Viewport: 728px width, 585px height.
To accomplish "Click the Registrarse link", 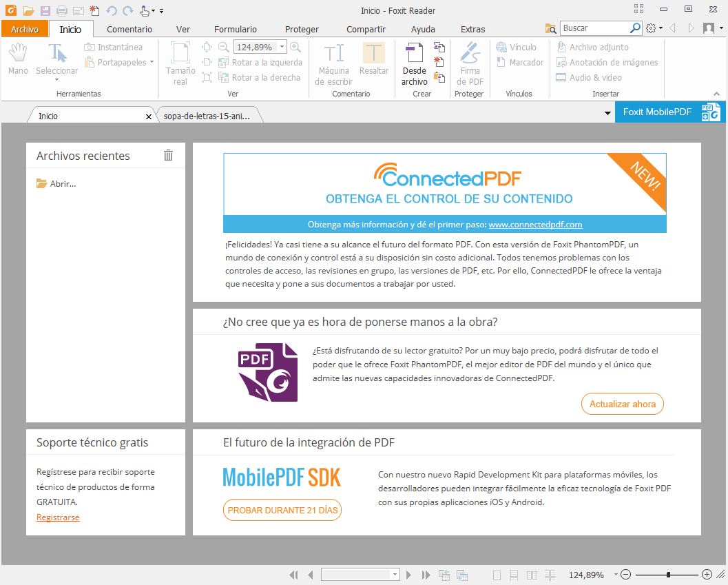I will pos(58,517).
